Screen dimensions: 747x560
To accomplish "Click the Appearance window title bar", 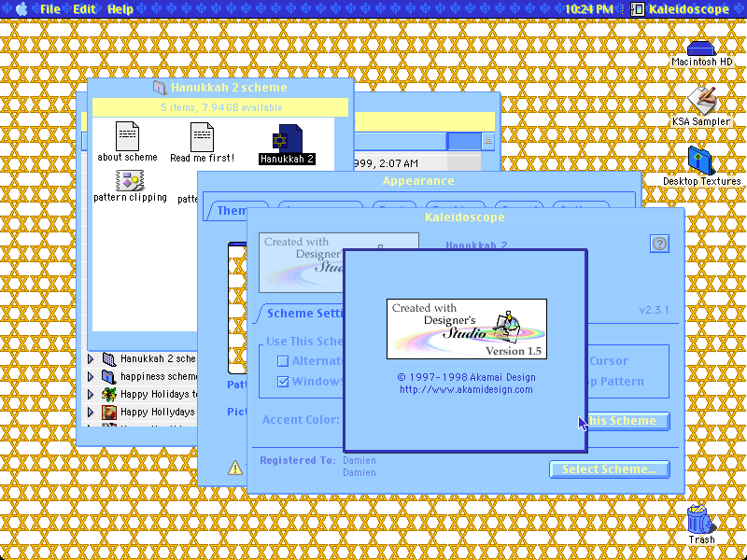I will tap(418, 181).
